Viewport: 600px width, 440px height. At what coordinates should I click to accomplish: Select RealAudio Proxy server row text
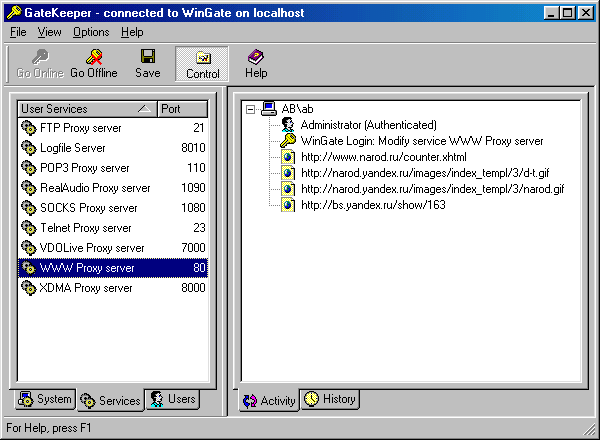coord(95,188)
